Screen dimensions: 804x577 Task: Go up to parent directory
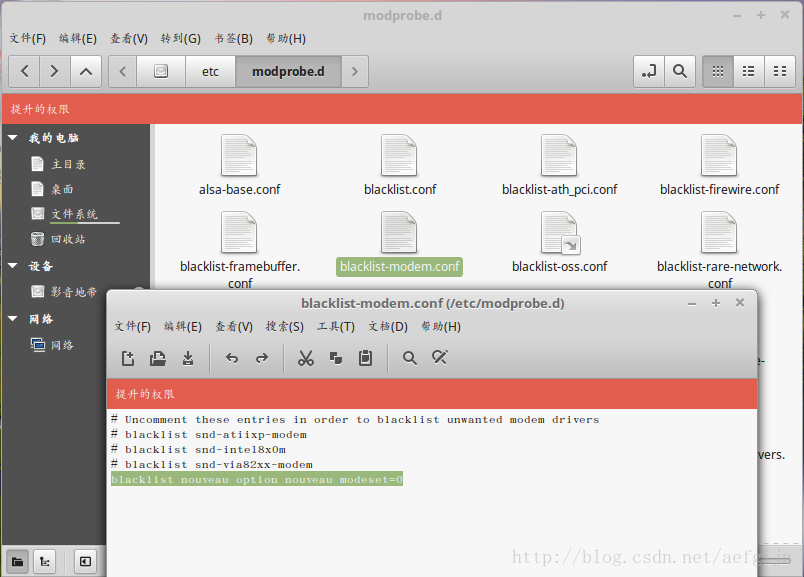(x=85, y=71)
